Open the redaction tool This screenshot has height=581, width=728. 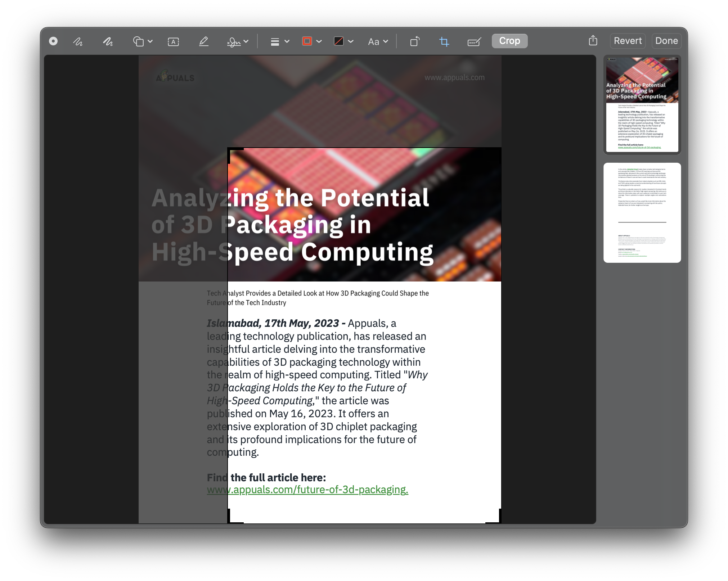point(475,41)
